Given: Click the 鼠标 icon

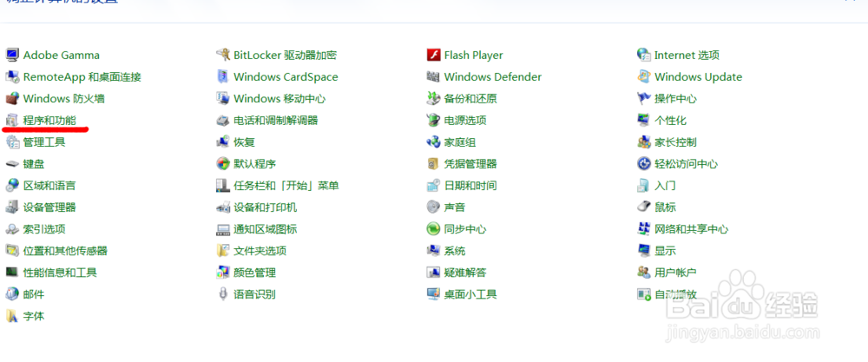Looking at the screenshot, I should 644,207.
